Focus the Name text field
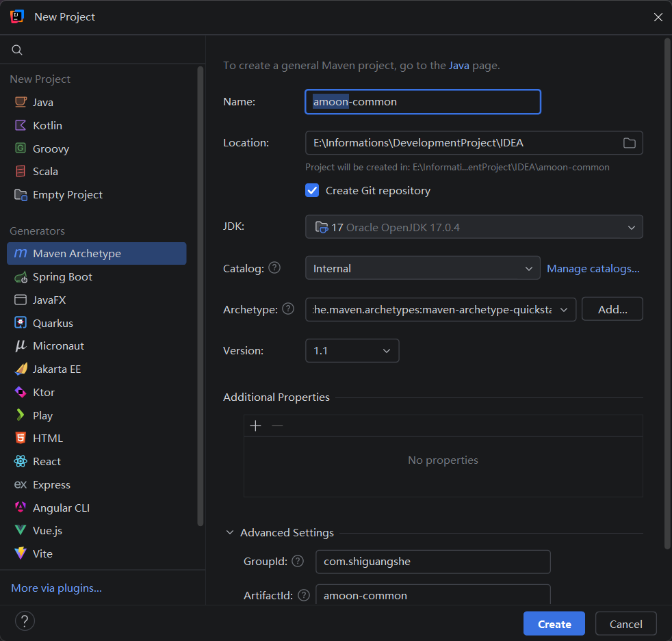 tap(423, 101)
